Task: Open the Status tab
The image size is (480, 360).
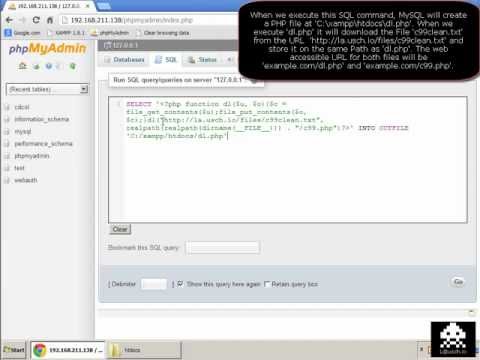Action: click(203, 60)
